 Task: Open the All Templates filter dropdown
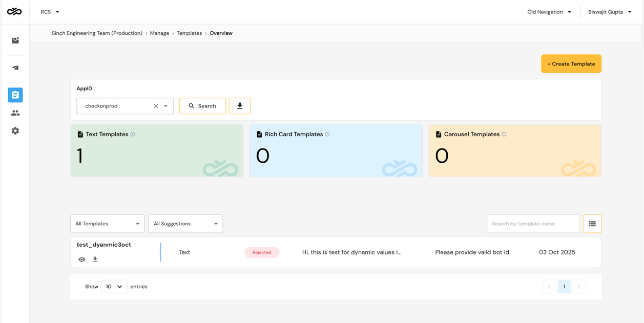click(108, 224)
